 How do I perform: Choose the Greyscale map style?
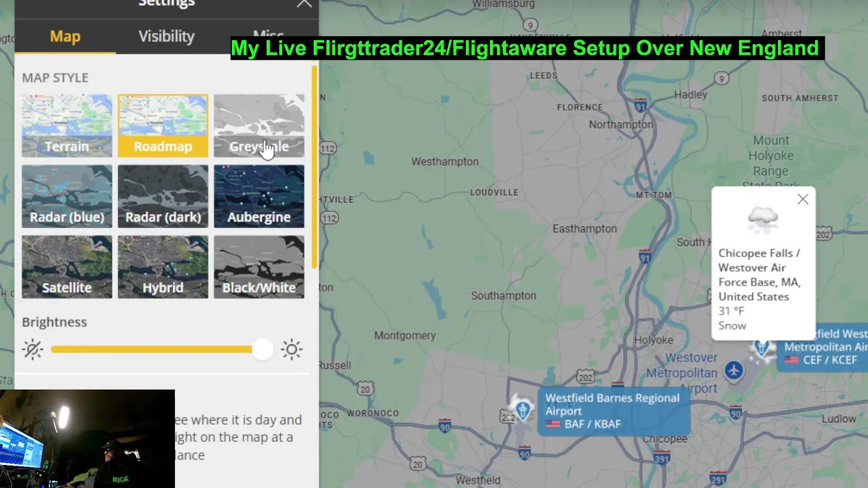259,126
